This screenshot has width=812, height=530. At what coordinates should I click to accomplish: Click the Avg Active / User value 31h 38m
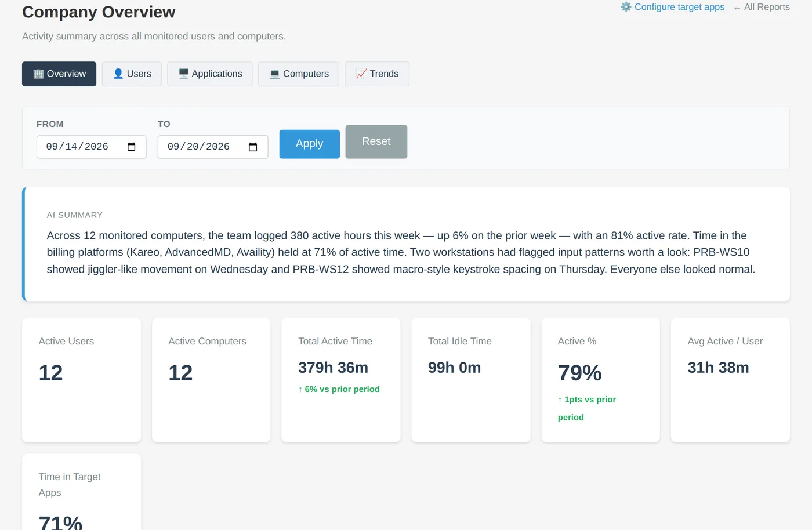tap(719, 368)
